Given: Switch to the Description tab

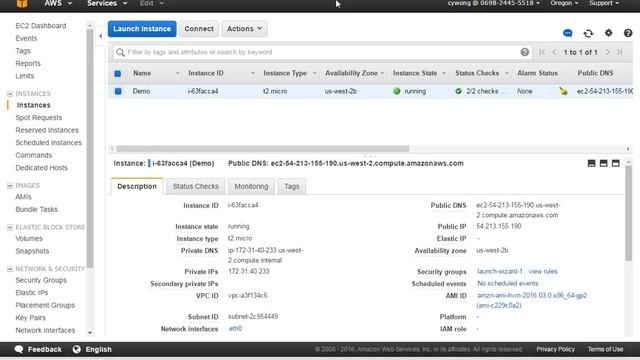Looking at the screenshot, I should 137,186.
